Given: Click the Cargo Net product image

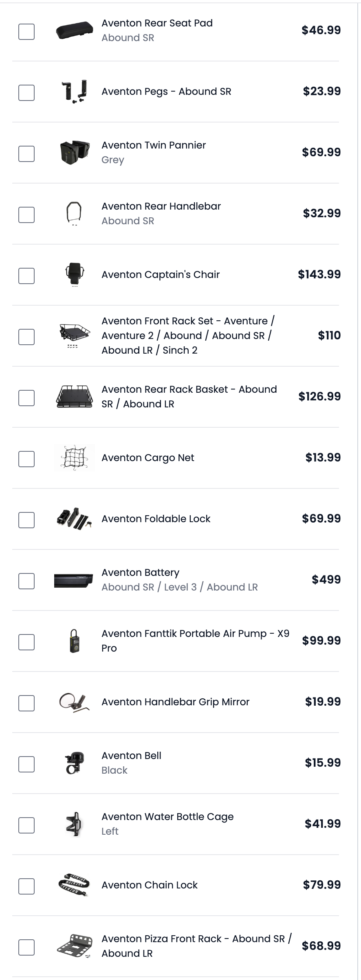Looking at the screenshot, I should 75,458.
